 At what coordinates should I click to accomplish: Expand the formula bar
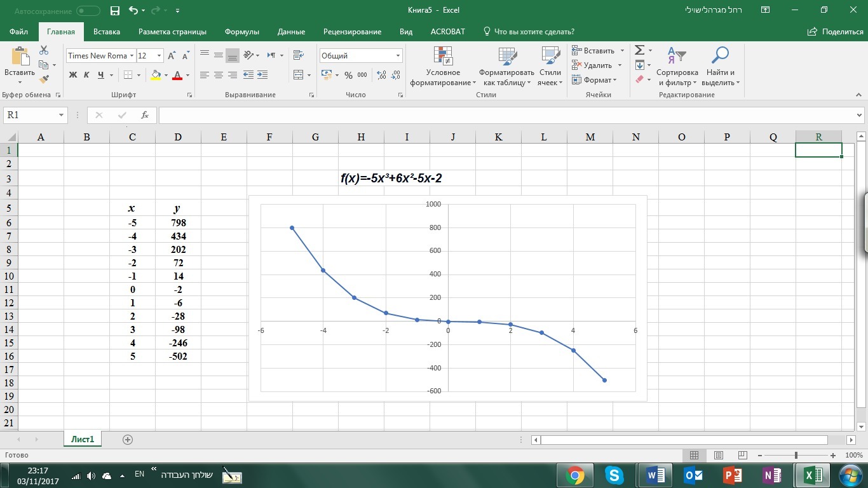pos(860,115)
